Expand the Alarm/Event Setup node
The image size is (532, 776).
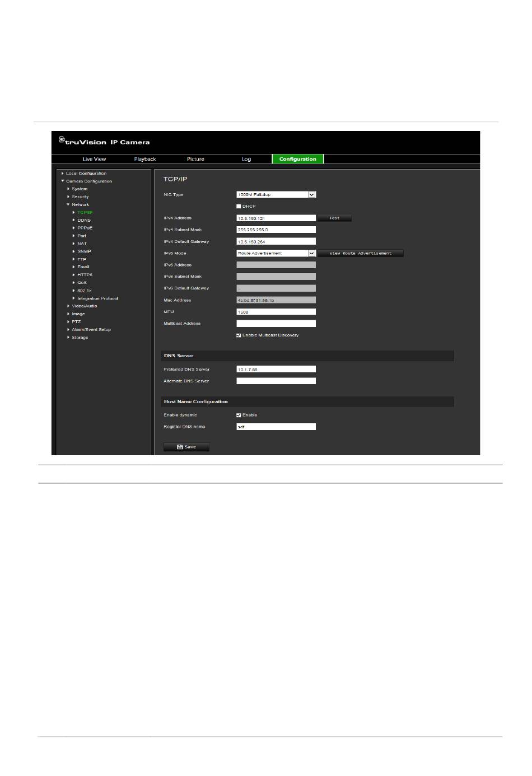click(91, 330)
